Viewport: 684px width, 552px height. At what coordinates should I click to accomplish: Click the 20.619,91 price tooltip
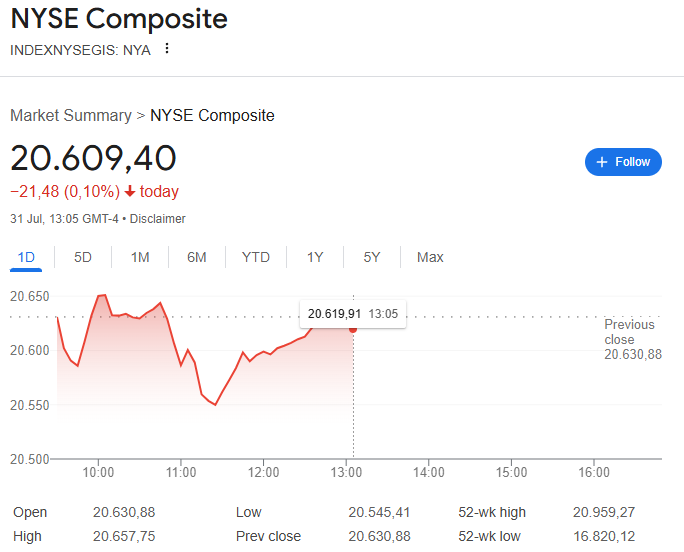[x=353, y=314]
